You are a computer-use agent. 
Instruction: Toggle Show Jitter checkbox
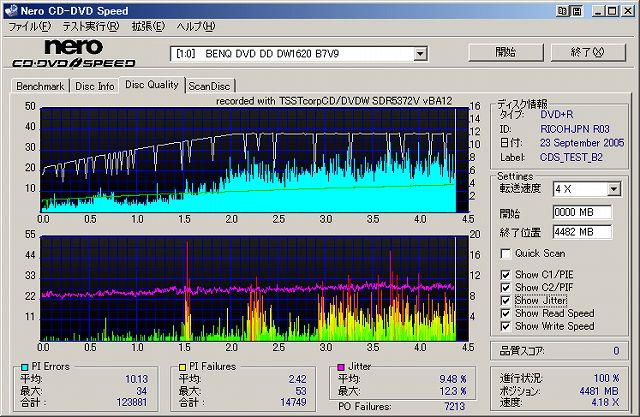pyautogui.click(x=505, y=301)
